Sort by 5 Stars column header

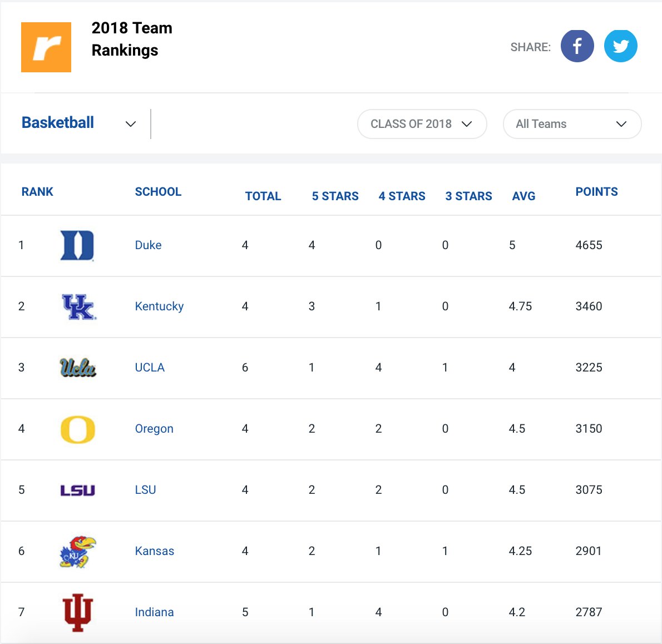click(x=335, y=196)
